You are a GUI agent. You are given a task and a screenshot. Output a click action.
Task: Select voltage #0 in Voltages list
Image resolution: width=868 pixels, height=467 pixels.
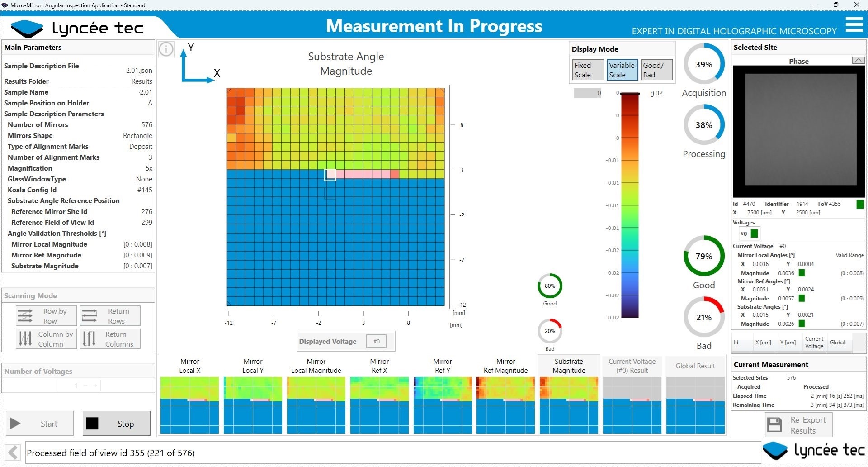pyautogui.click(x=748, y=233)
